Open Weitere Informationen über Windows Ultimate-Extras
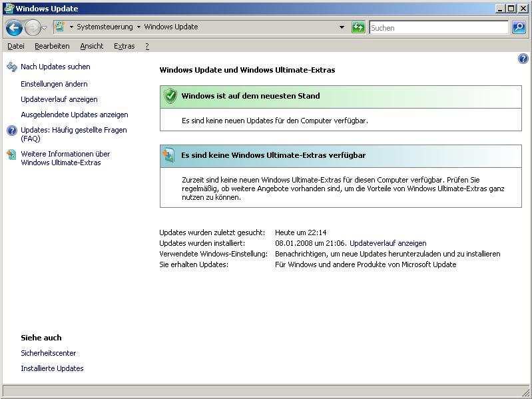Screen dimensions: 532x399 pos(65,158)
